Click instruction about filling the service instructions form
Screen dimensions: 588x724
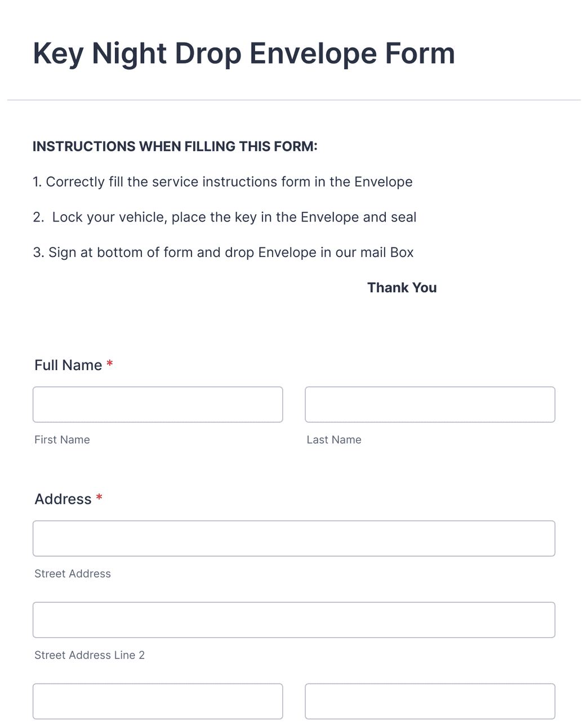click(x=223, y=181)
